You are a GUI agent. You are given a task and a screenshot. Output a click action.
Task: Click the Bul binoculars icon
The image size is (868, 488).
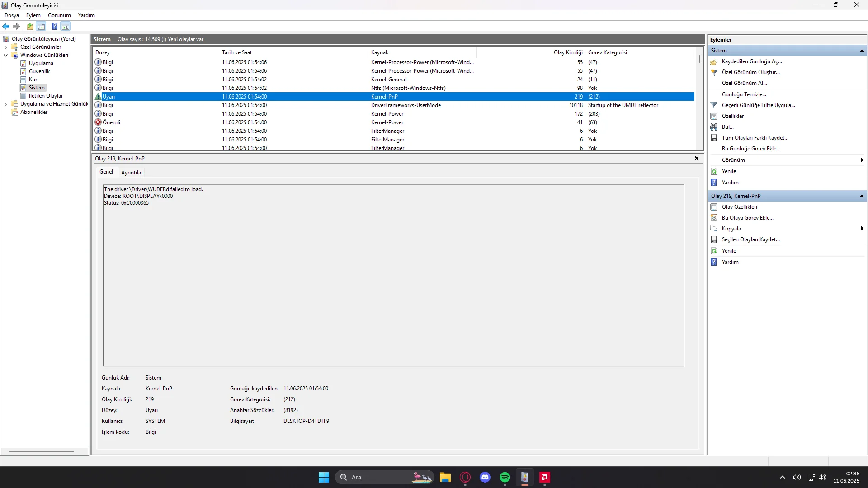point(714,127)
